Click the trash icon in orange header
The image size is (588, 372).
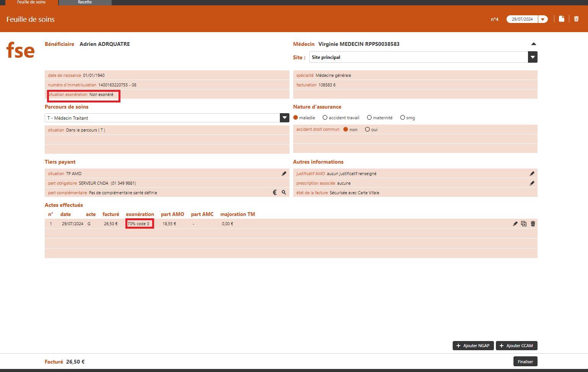click(576, 19)
